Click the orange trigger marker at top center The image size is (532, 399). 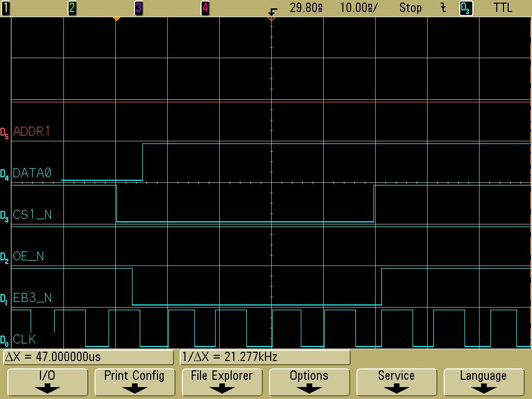pyautogui.click(x=271, y=19)
